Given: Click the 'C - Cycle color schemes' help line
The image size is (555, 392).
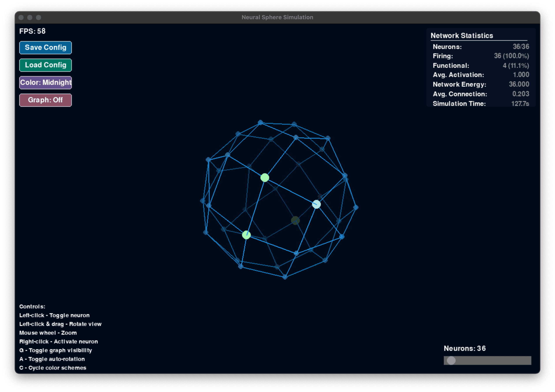Looking at the screenshot, I should pos(53,367).
